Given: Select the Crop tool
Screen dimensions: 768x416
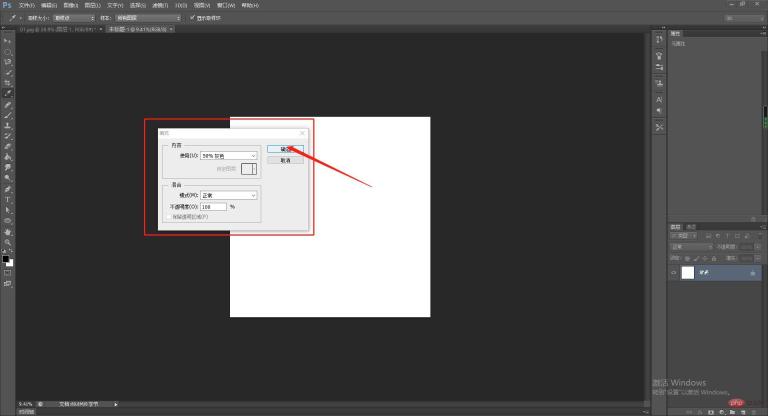Looking at the screenshot, I should pos(7,83).
